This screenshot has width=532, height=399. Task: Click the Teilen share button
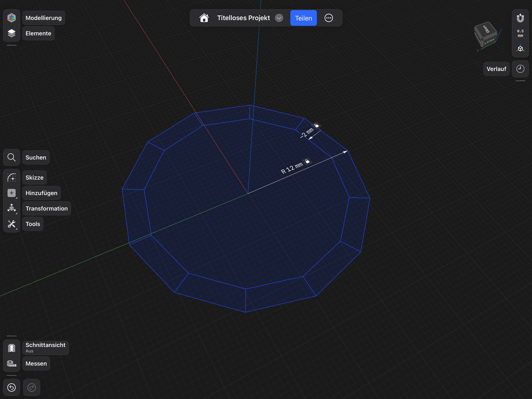click(x=303, y=18)
